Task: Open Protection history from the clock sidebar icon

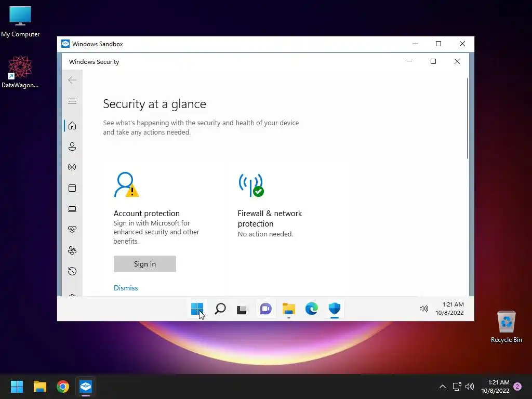Action: pyautogui.click(x=72, y=271)
